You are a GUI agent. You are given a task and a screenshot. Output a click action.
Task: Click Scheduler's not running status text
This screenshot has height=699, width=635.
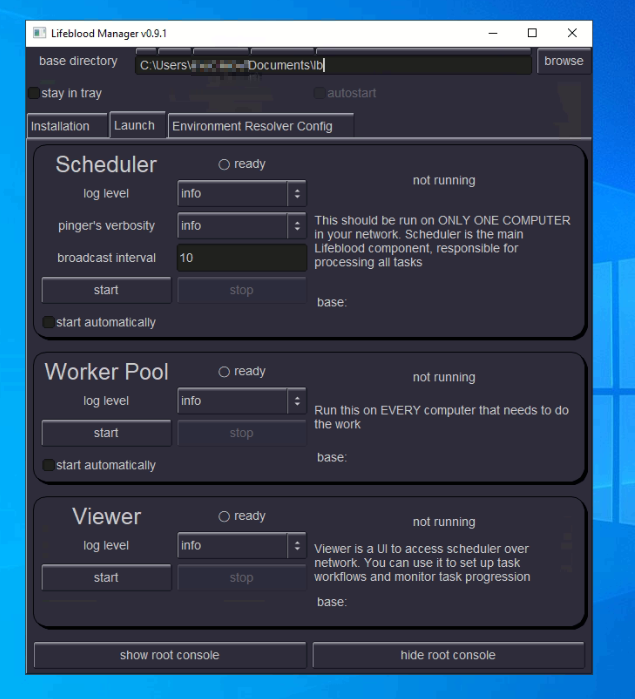click(444, 181)
